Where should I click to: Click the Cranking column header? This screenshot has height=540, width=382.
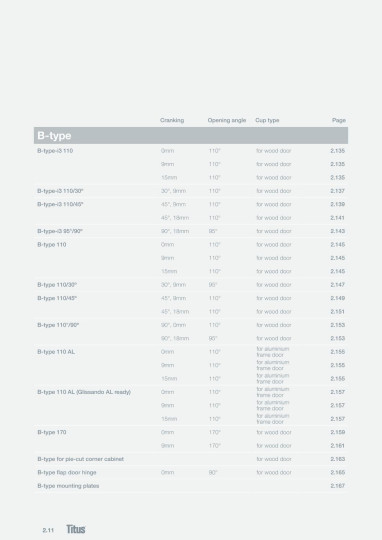point(172,120)
